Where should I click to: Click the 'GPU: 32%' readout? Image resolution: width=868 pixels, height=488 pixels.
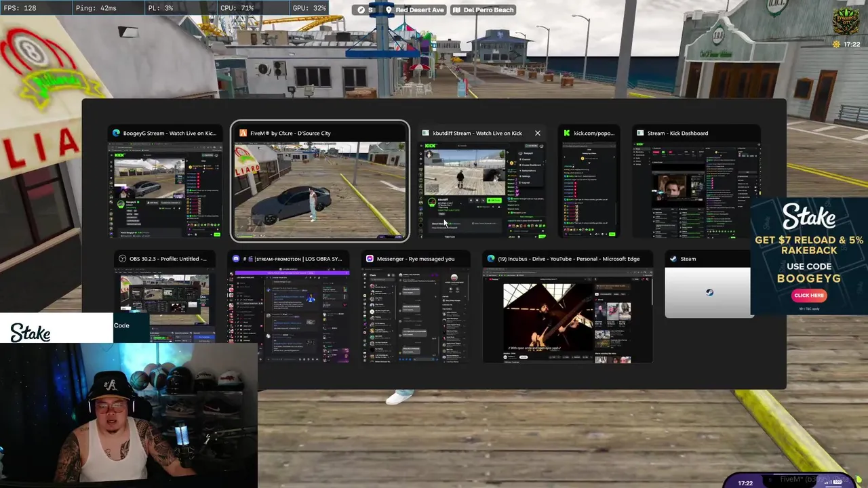(309, 8)
